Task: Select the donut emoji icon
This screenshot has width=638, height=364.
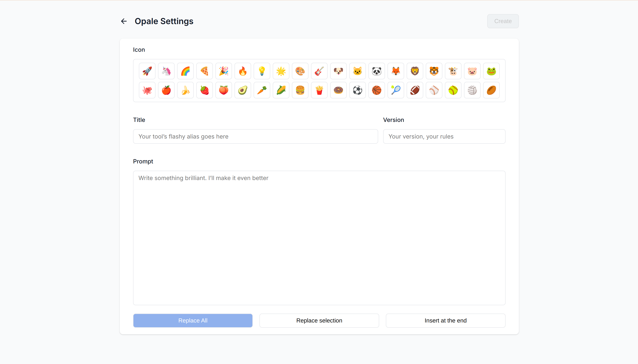Action: pos(338,90)
